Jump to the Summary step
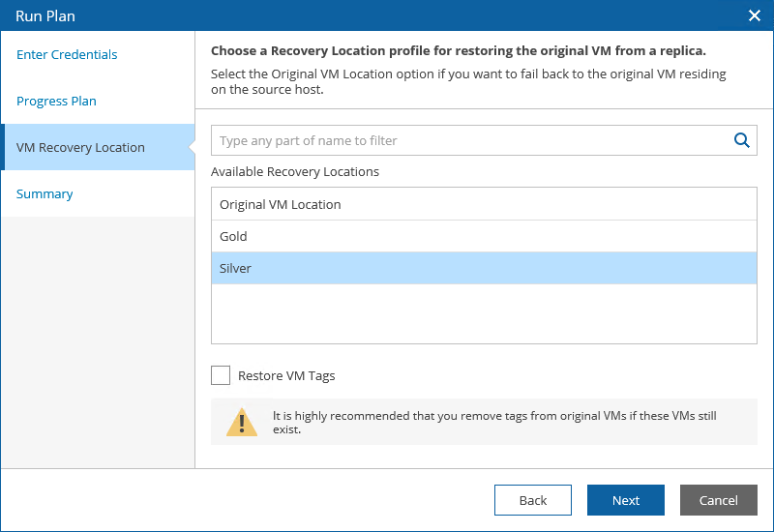The image size is (774, 532). (x=45, y=194)
